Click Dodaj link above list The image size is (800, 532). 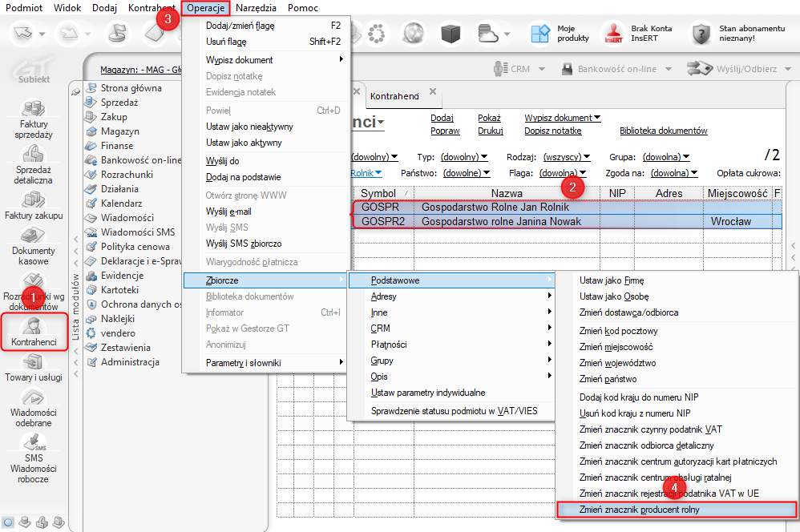(x=442, y=118)
